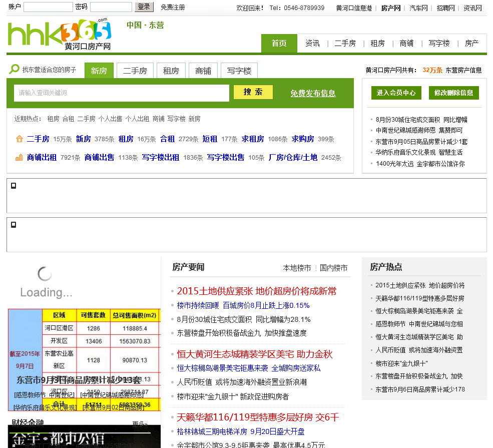Image resolution: width=493 pixels, height=448 pixels.
Task: Open the 短租 category link
Action: pyautogui.click(x=210, y=139)
